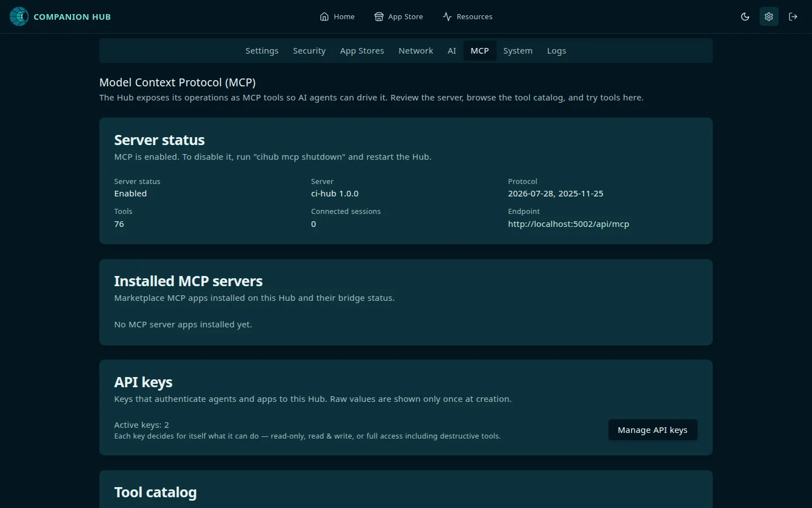This screenshot has height=508, width=812.
Task: Click the COMPANION HUB brand text
Action: pos(72,17)
